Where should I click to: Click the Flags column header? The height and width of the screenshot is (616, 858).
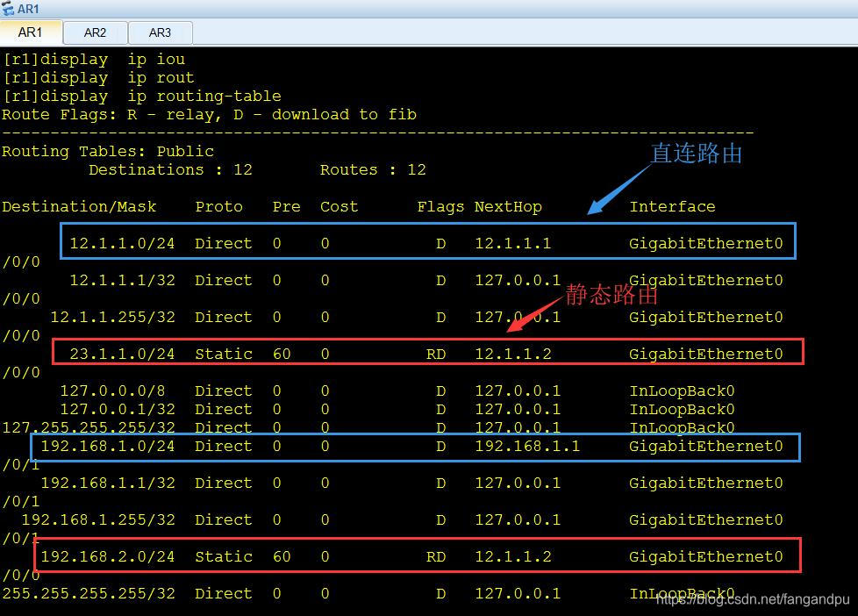(440, 207)
